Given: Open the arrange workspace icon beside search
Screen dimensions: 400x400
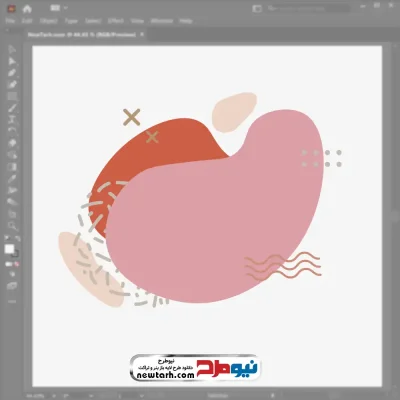Looking at the screenshot, I should (x=257, y=9).
